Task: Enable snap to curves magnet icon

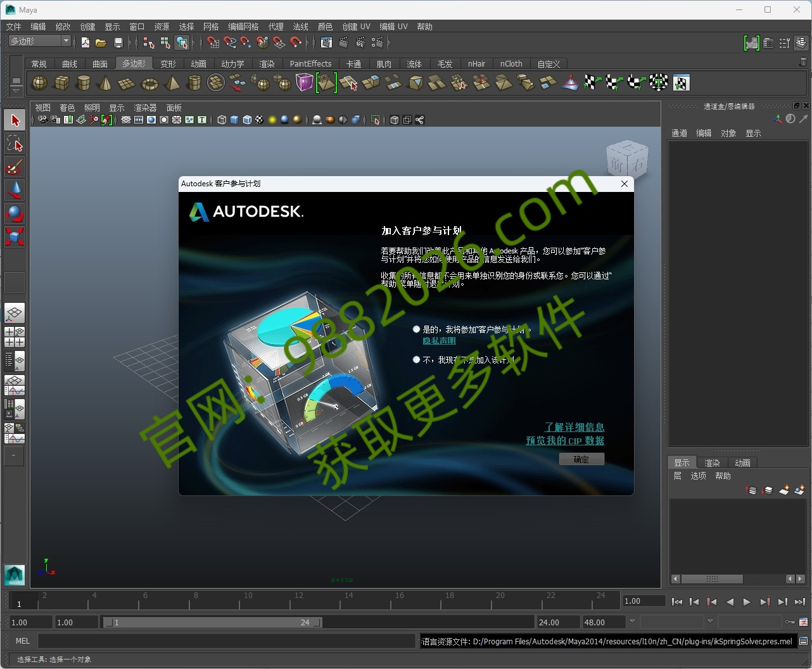Action: [230, 42]
